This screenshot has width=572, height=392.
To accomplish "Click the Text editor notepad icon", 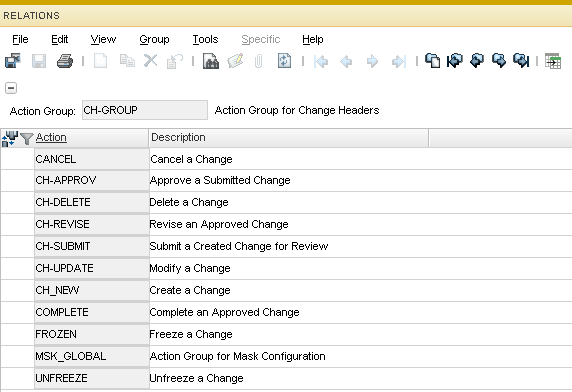I will (x=235, y=61).
